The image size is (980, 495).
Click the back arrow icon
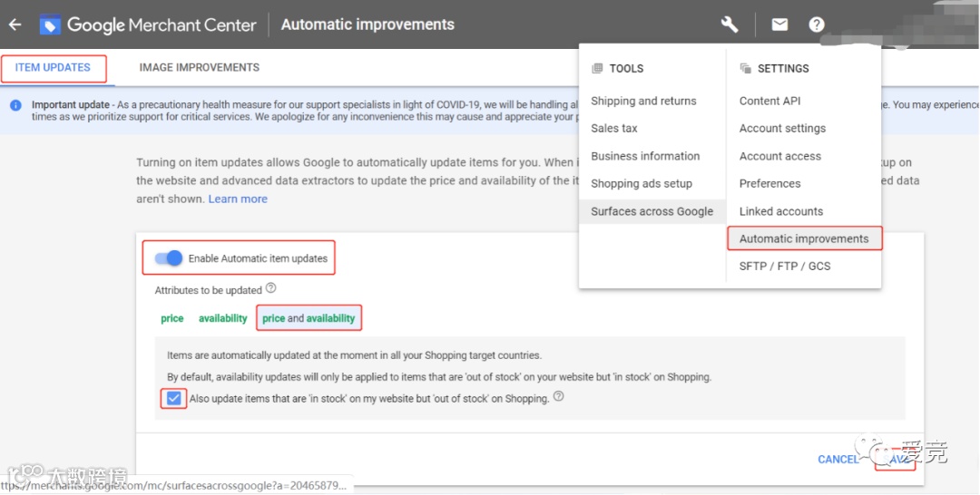[x=15, y=24]
